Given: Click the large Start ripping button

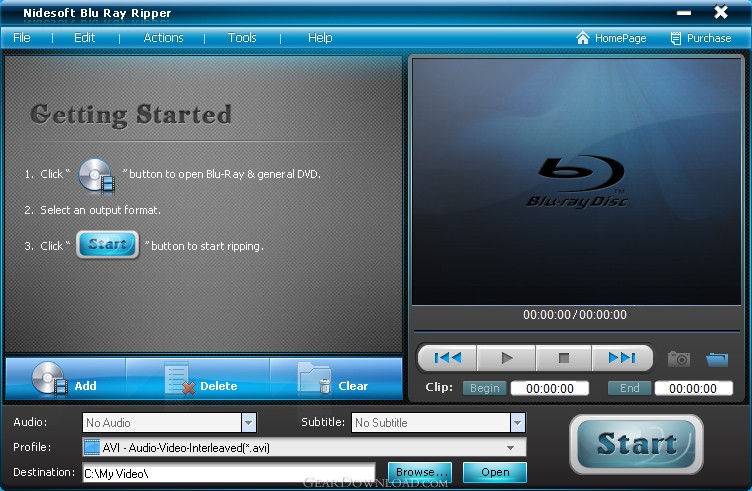Looking at the screenshot, I should [x=636, y=444].
